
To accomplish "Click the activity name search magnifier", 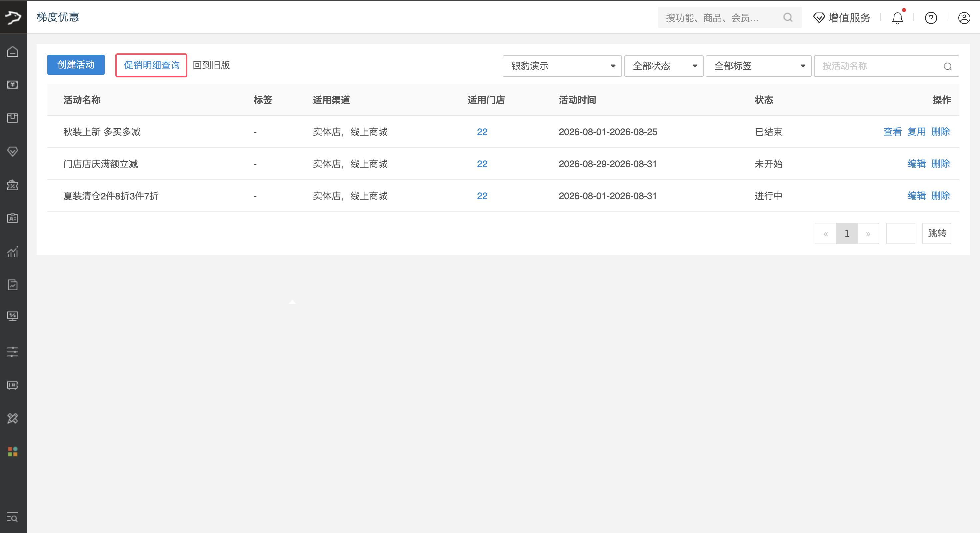I will (x=948, y=66).
